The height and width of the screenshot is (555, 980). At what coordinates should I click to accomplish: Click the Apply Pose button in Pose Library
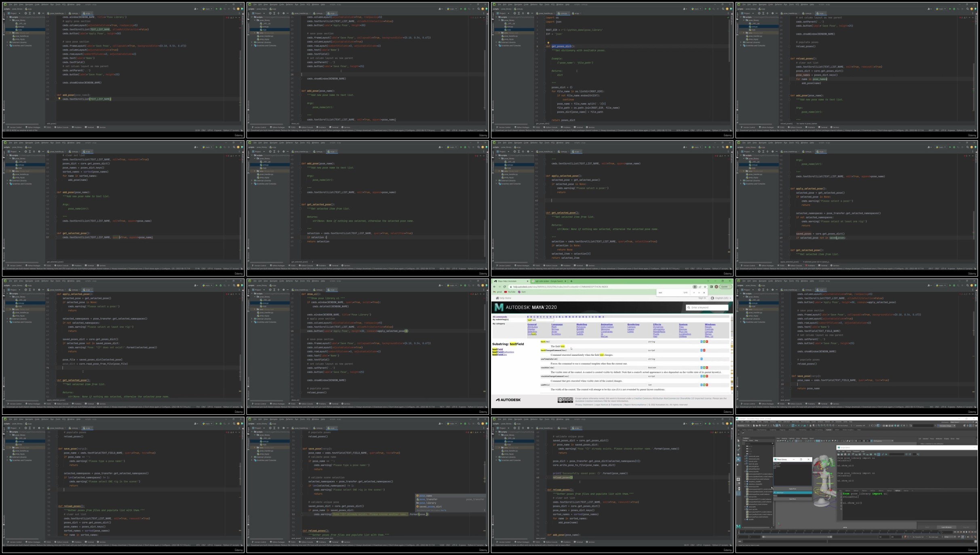792,489
